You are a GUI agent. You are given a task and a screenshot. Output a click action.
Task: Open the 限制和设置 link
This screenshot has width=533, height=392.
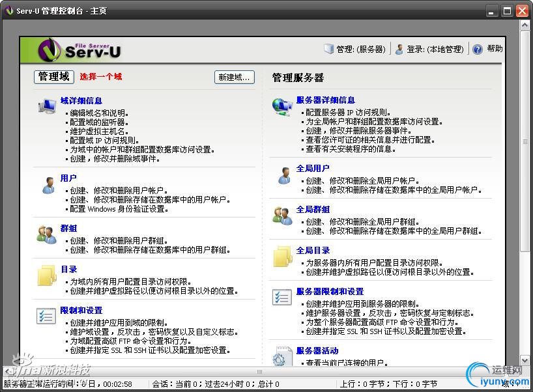tap(81, 311)
